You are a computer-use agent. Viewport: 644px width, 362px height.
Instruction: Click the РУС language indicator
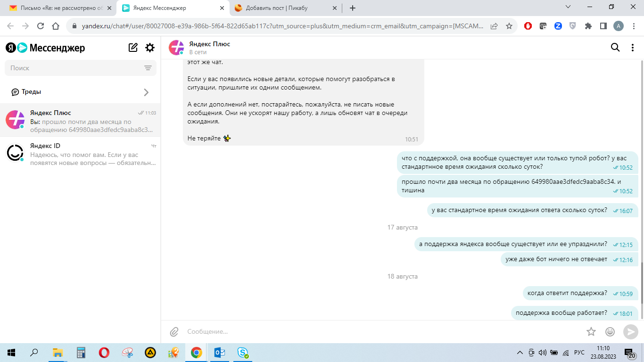click(x=579, y=353)
